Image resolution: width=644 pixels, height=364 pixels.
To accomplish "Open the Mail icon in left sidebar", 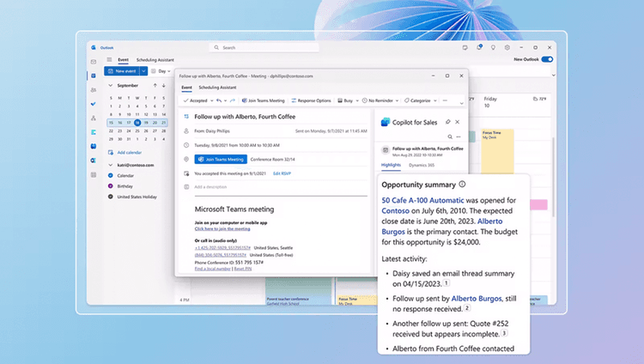I will tap(93, 62).
